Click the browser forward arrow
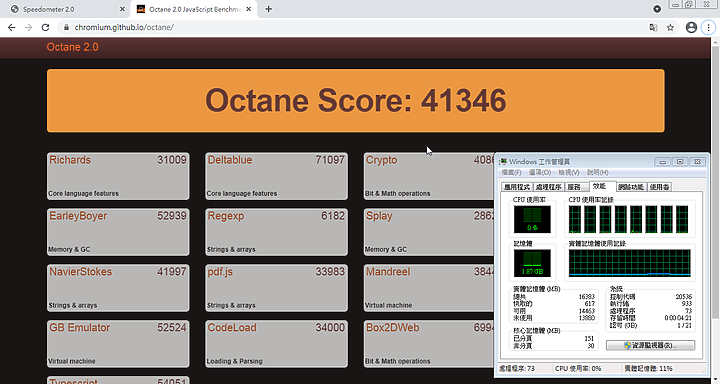720x384 pixels. click(28, 28)
